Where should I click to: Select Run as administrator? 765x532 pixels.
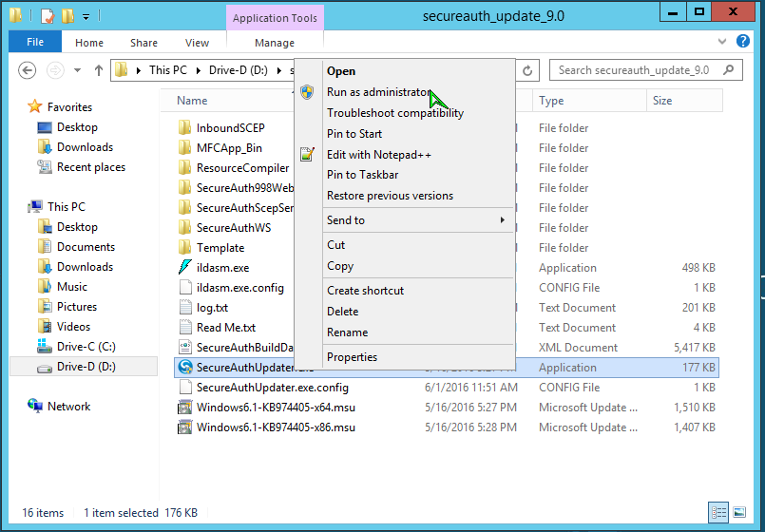pos(405,92)
